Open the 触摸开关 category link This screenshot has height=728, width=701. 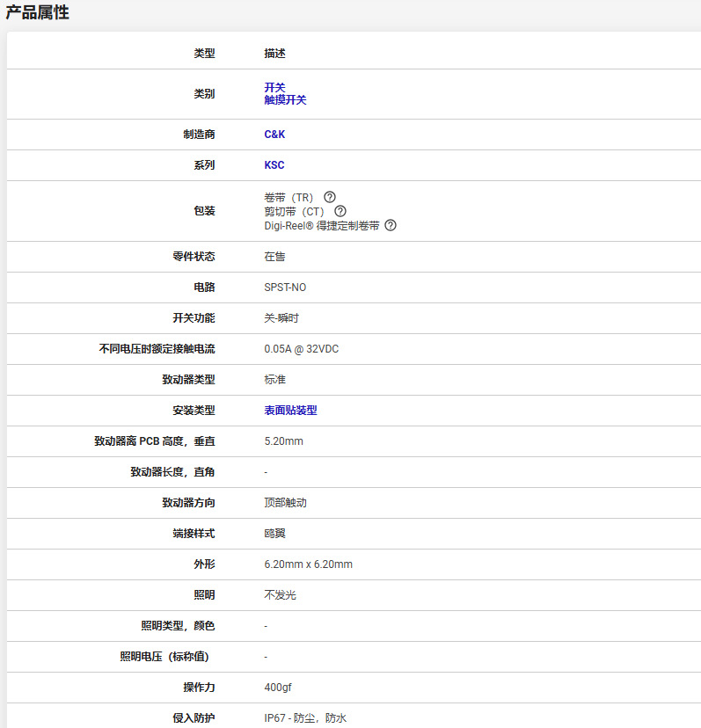tap(285, 100)
